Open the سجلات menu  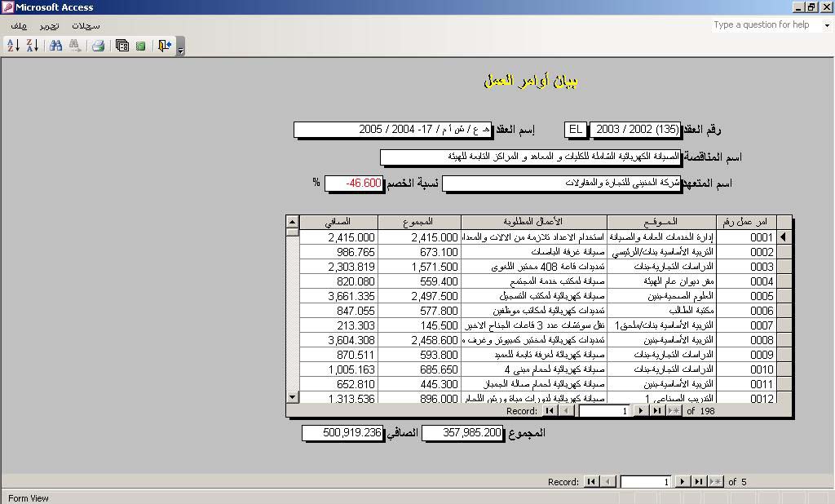coord(86,25)
